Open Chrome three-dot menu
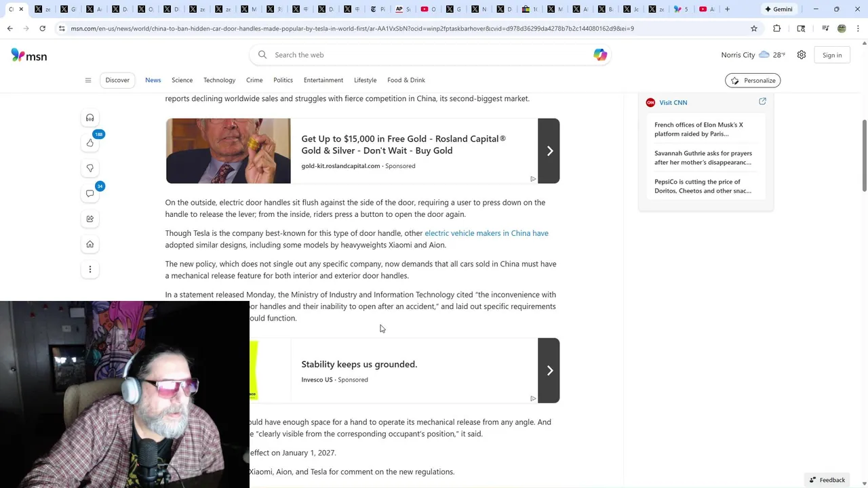Screen dimensions: 868x488 tap(858, 28)
